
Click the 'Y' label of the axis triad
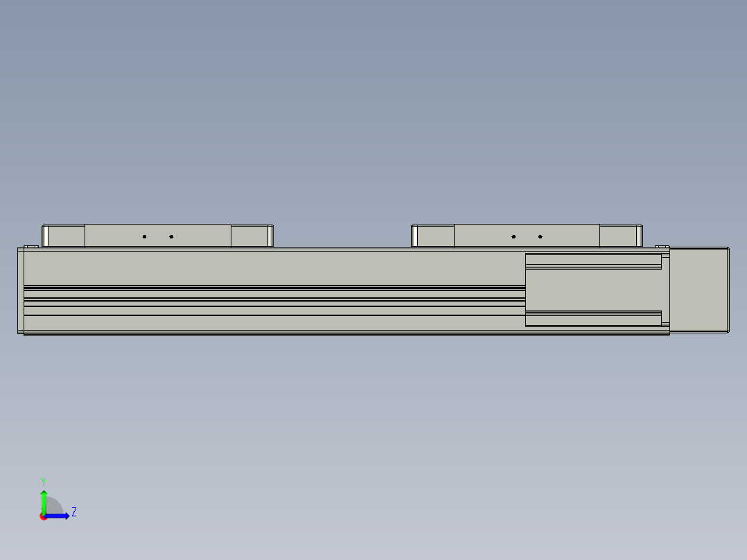point(44,482)
